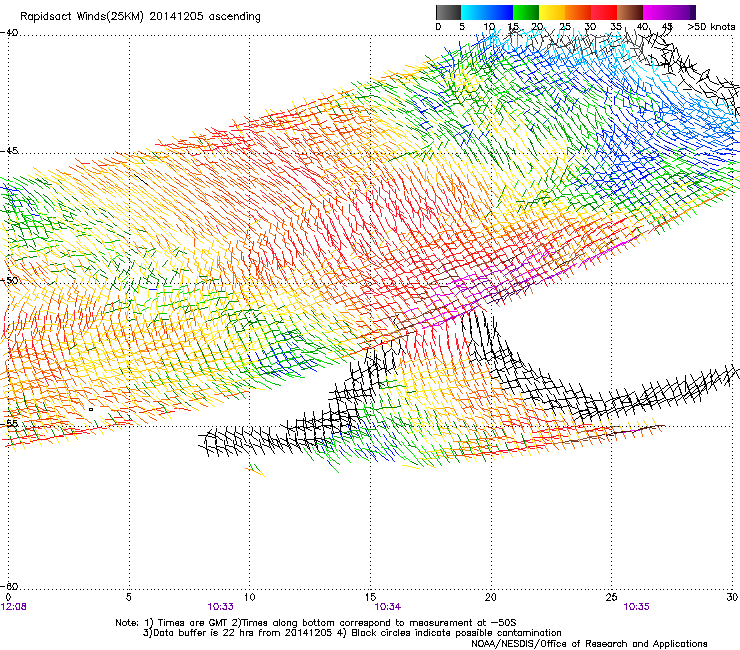The width and height of the screenshot is (740, 650).
Task: Click the 'Times are GMT' note line
Action: point(316,623)
